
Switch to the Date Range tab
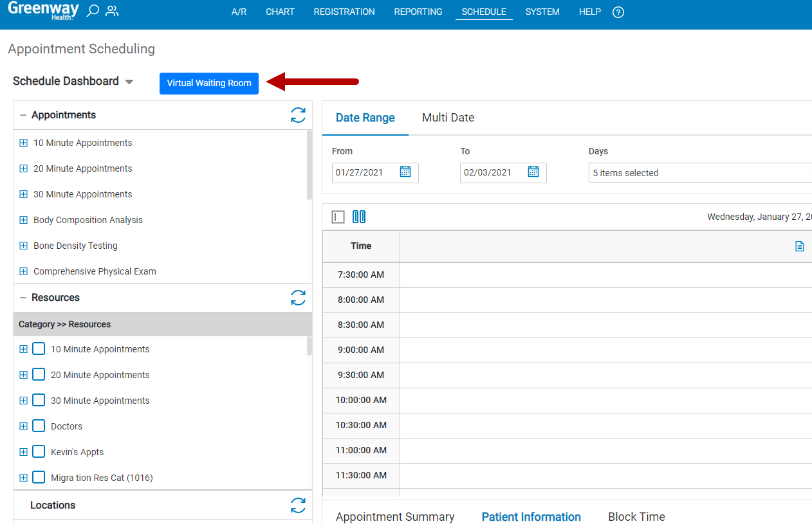click(365, 118)
